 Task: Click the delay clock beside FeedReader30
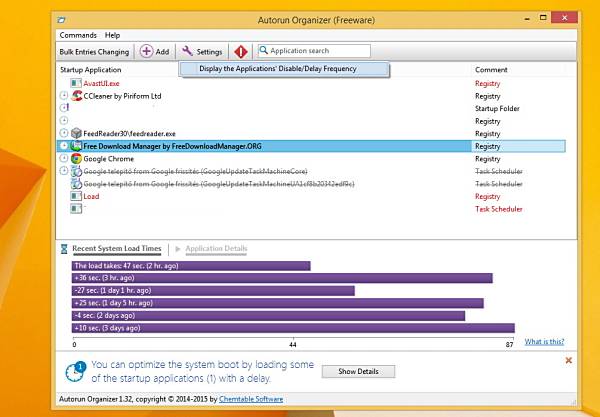point(64,133)
